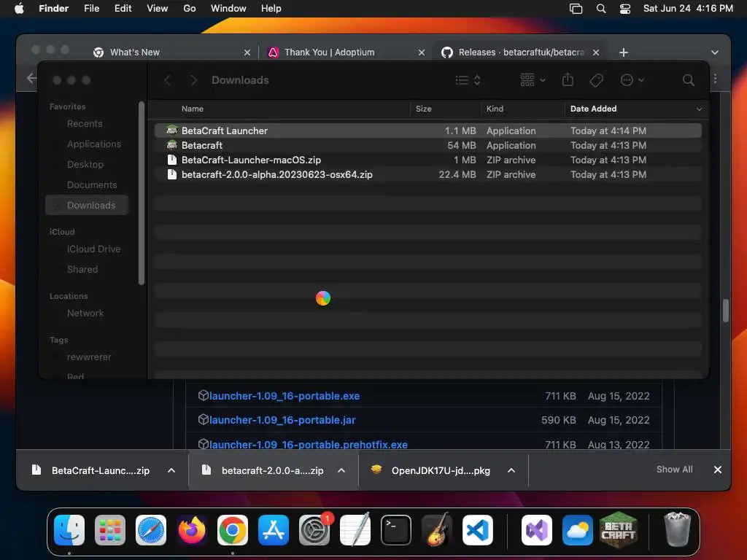Expand options for OpenJDK17U-jd....pkg download
The height and width of the screenshot is (560, 747).
coord(511,470)
